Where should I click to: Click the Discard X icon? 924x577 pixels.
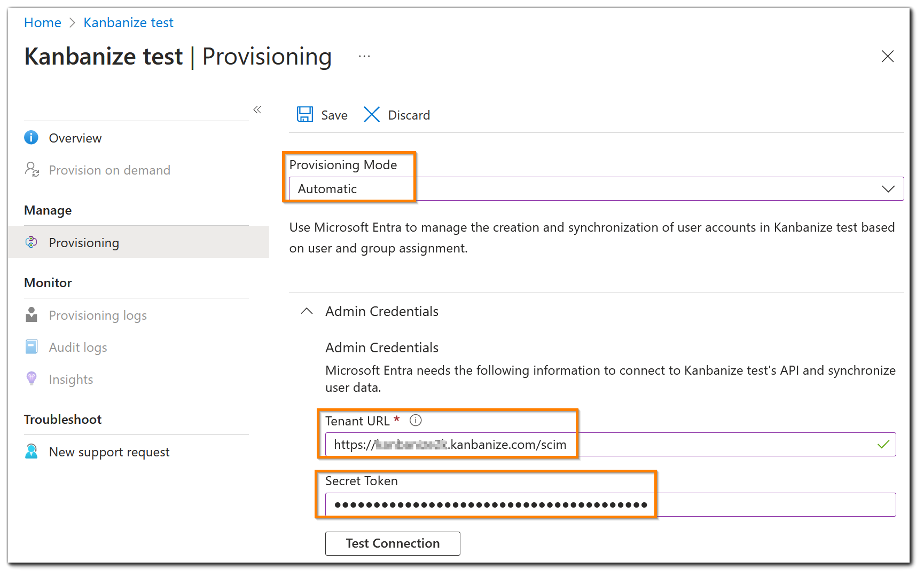pos(371,115)
